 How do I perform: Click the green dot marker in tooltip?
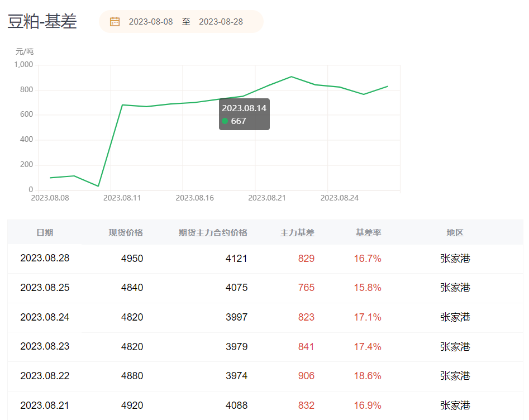pyautogui.click(x=225, y=121)
